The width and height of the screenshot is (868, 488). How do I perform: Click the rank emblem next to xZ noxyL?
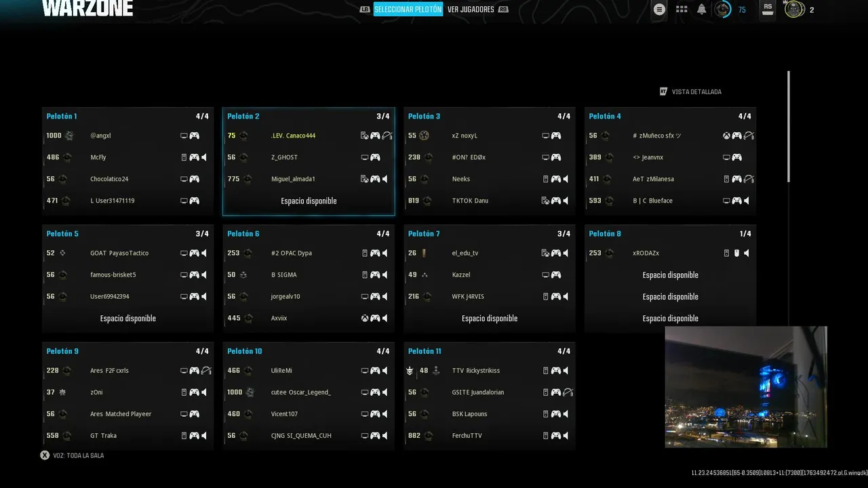point(424,136)
